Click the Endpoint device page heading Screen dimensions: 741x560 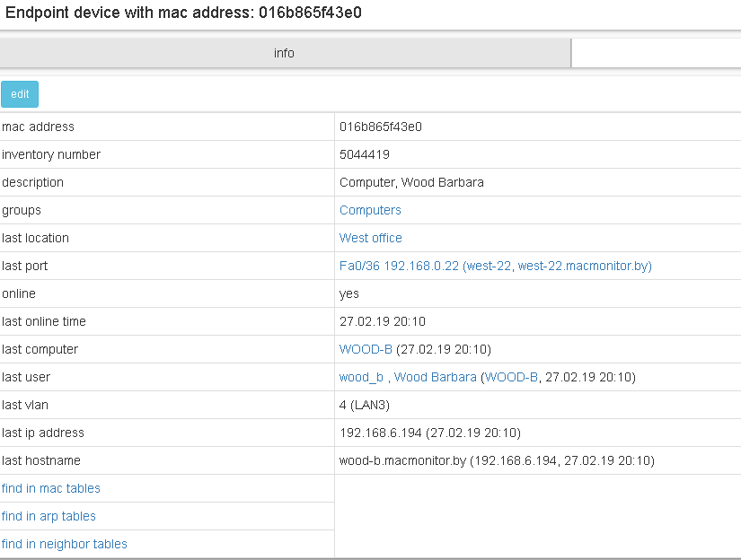[x=184, y=13]
